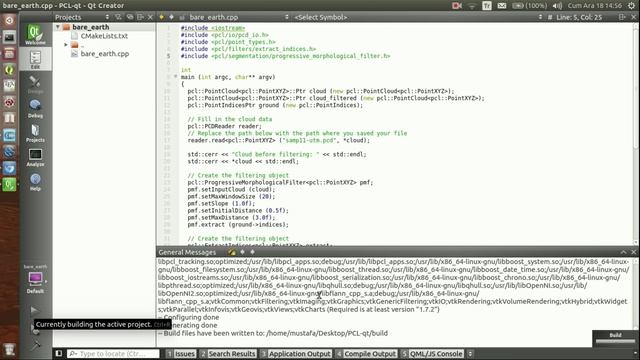Place cursor on progressive_morphological_filter include line
The width and height of the screenshot is (640, 360).
(x=286, y=56)
